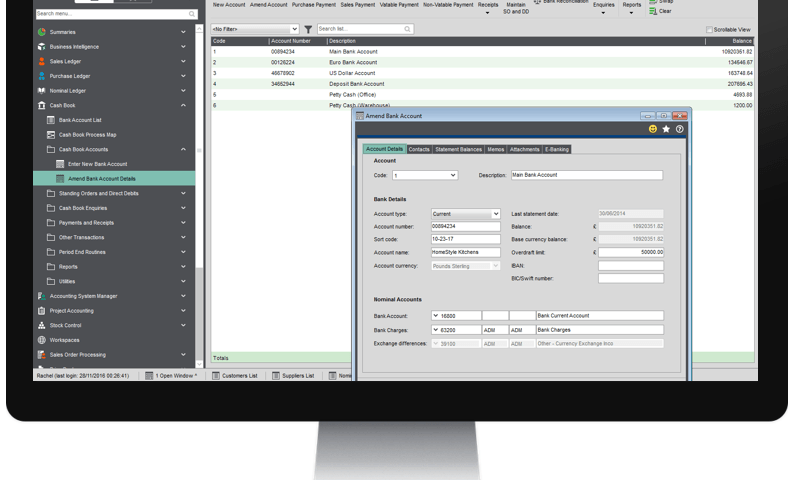Click the help question mark icon
795x480 pixels.
point(679,129)
